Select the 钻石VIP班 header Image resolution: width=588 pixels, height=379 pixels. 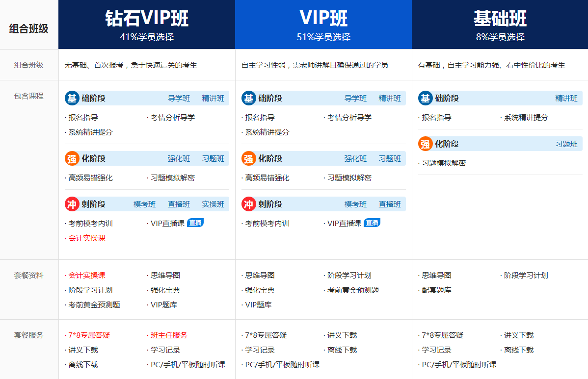pyautogui.click(x=147, y=25)
